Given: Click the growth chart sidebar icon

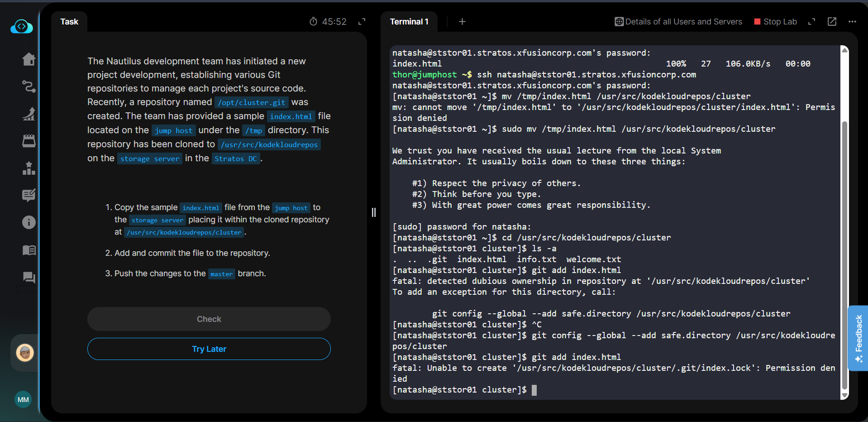Looking at the screenshot, I should click(29, 114).
